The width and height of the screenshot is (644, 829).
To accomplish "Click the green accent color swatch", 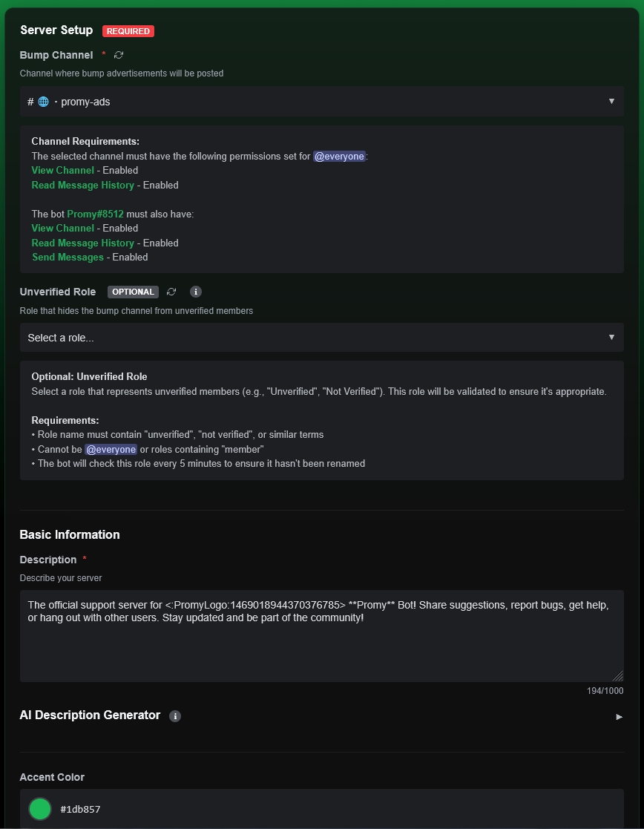I will pyautogui.click(x=40, y=809).
